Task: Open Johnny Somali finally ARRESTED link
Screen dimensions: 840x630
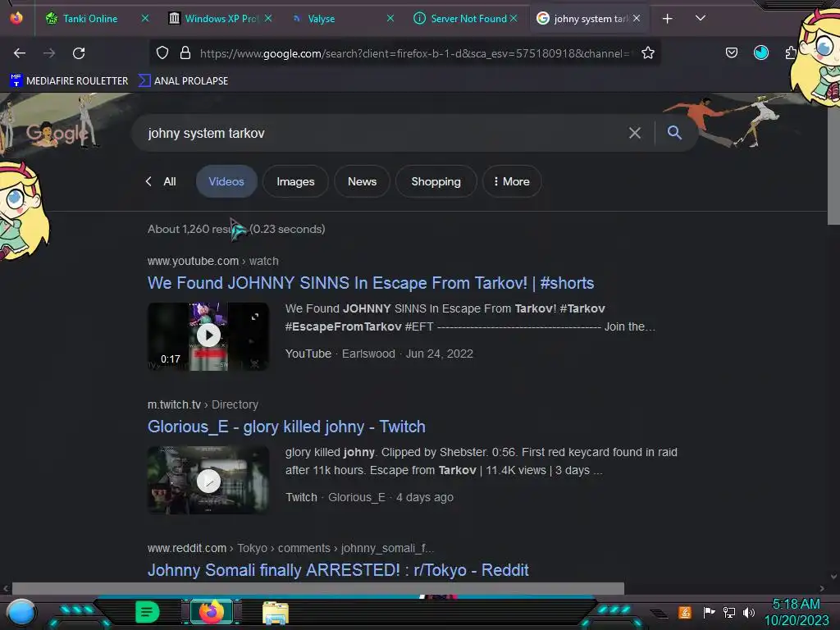Action: point(338,570)
